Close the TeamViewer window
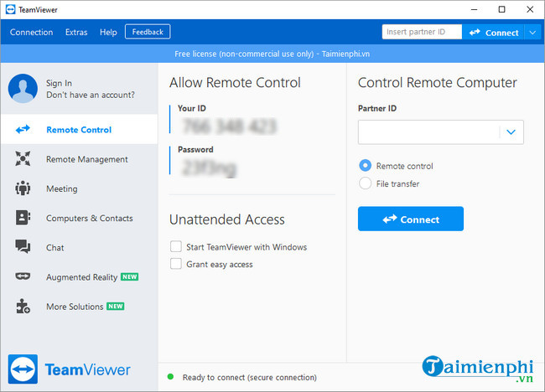Screen dimensions: 545x392 click(x=530, y=10)
